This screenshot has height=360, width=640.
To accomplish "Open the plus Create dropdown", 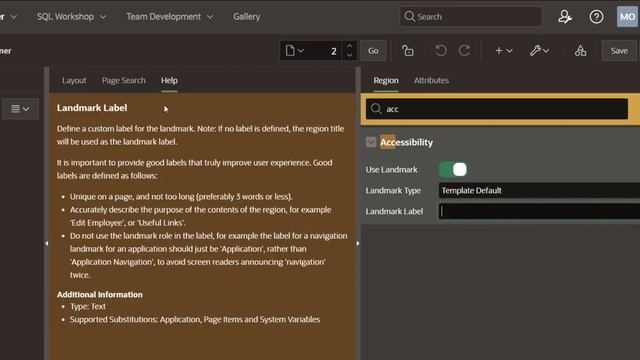I will click(503, 51).
